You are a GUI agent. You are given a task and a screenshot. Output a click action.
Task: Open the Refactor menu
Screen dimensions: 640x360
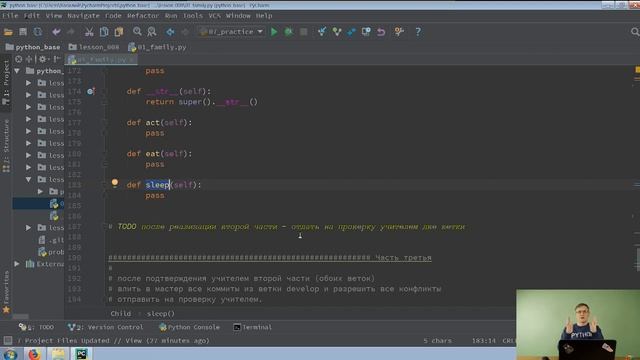143,16
